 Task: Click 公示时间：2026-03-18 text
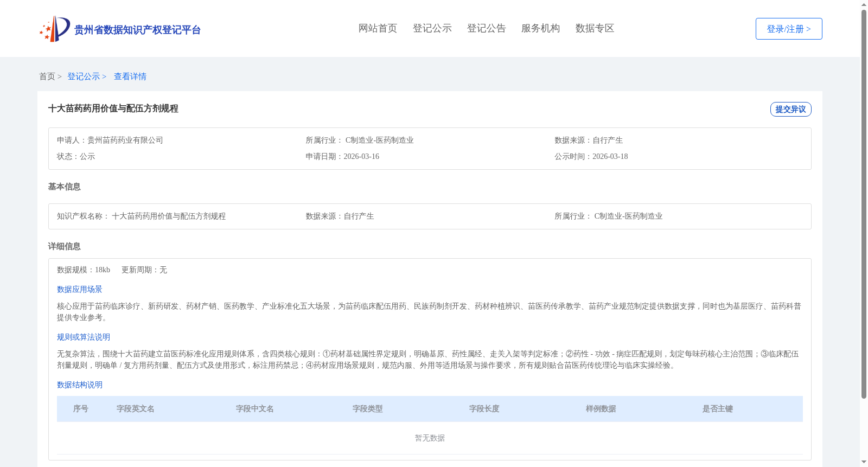click(x=591, y=156)
